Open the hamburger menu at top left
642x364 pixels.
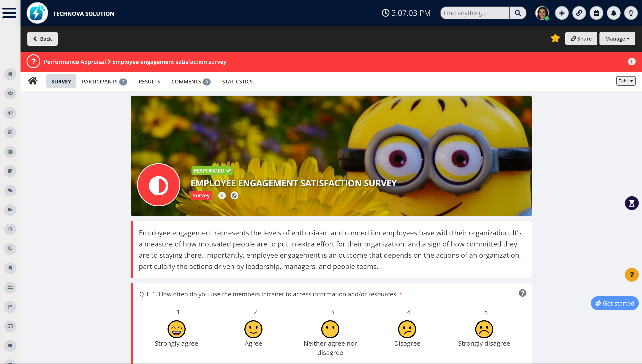coord(9,13)
